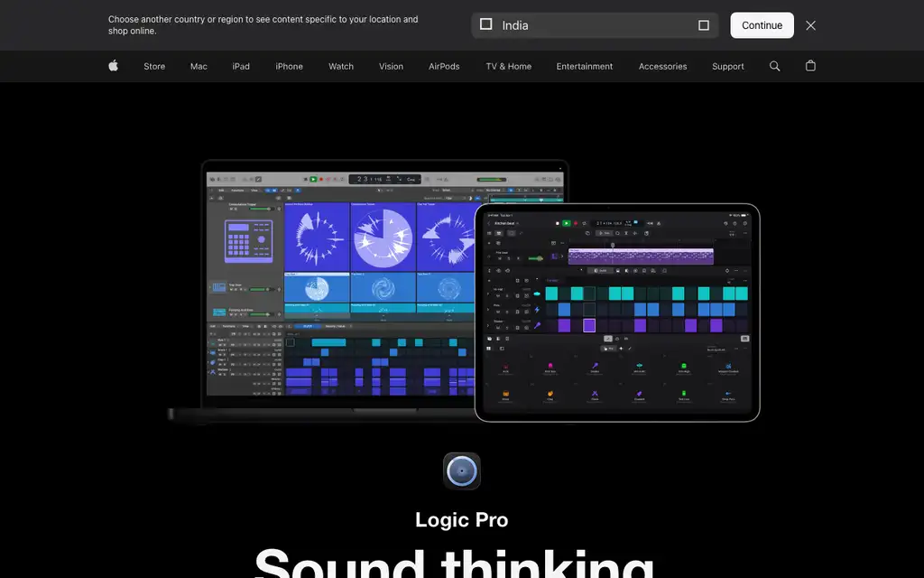Open the AirPods menu
This screenshot has height=578, width=924.
pyautogui.click(x=444, y=67)
